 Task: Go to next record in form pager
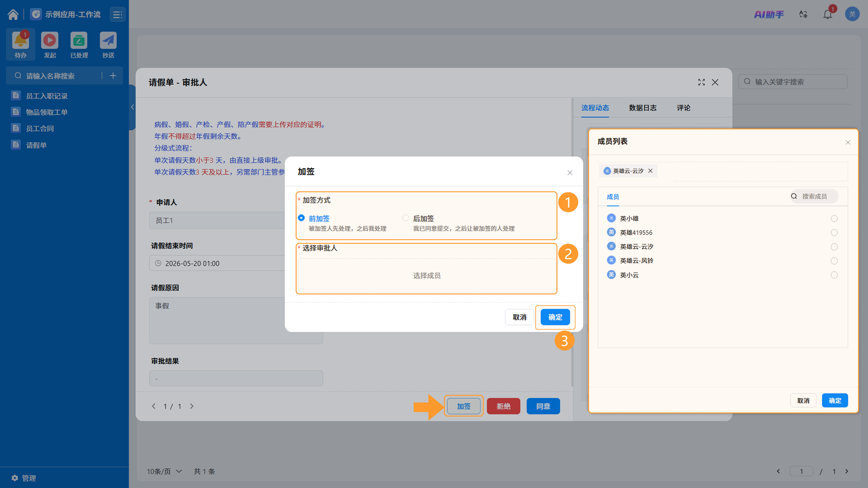click(x=191, y=406)
